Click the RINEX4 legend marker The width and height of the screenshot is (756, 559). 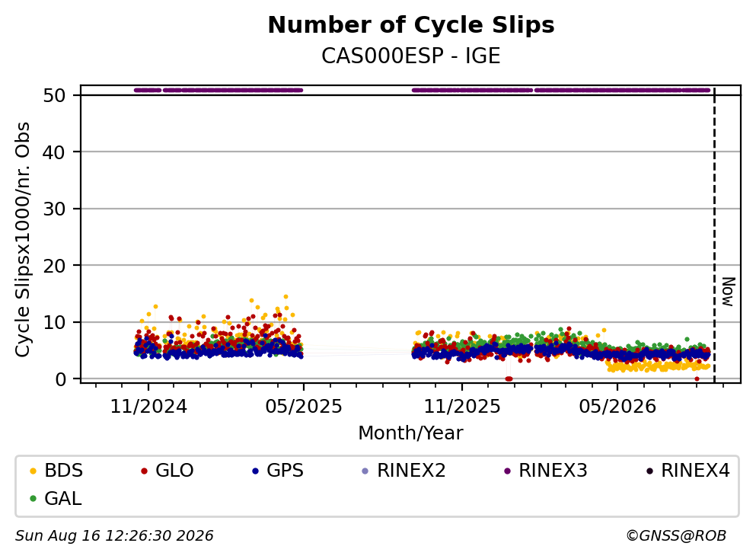click(x=649, y=471)
